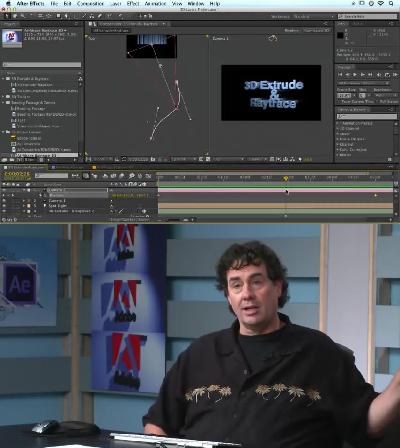This screenshot has width=400, height=448.
Task: Select the Selection arrow tool
Action: tap(7, 16)
